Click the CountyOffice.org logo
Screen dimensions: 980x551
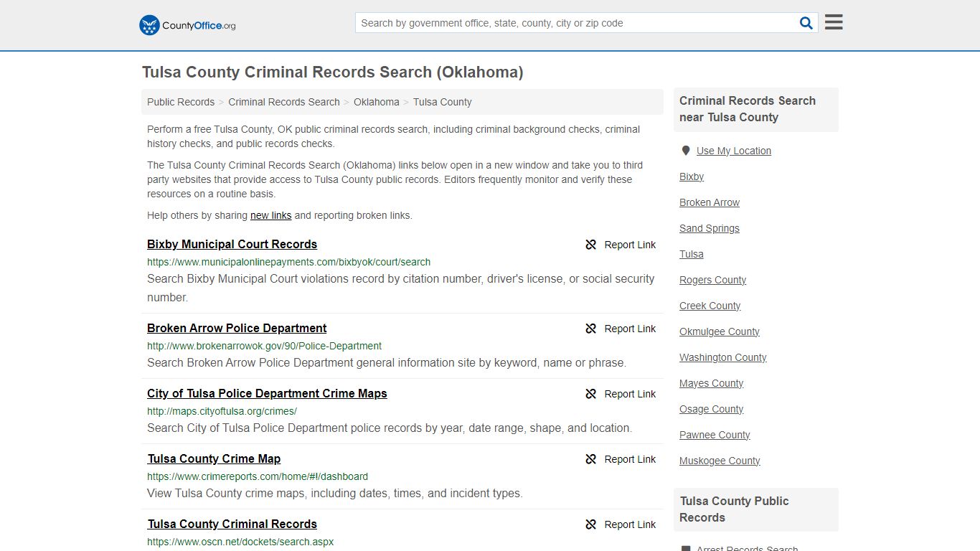point(187,25)
